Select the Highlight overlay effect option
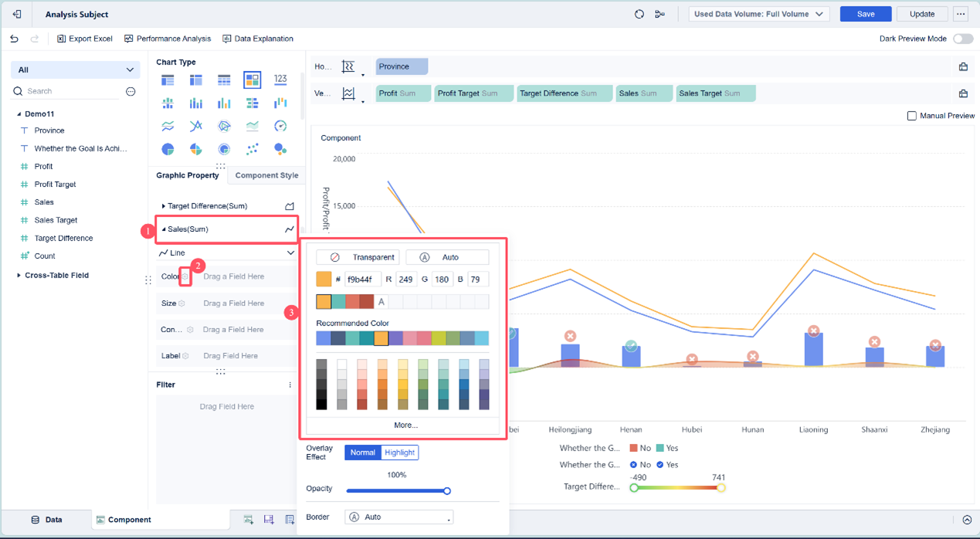980x539 pixels. [x=399, y=453]
